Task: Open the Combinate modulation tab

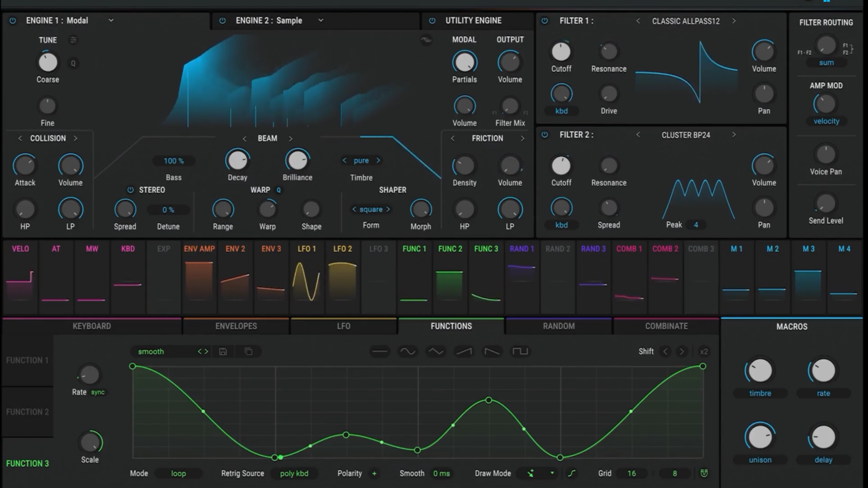Action: tap(666, 326)
